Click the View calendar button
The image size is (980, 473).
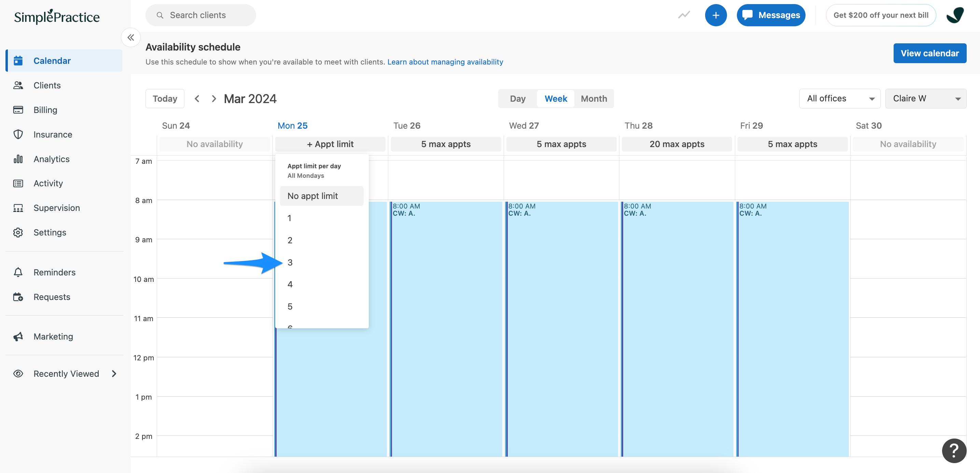click(930, 53)
